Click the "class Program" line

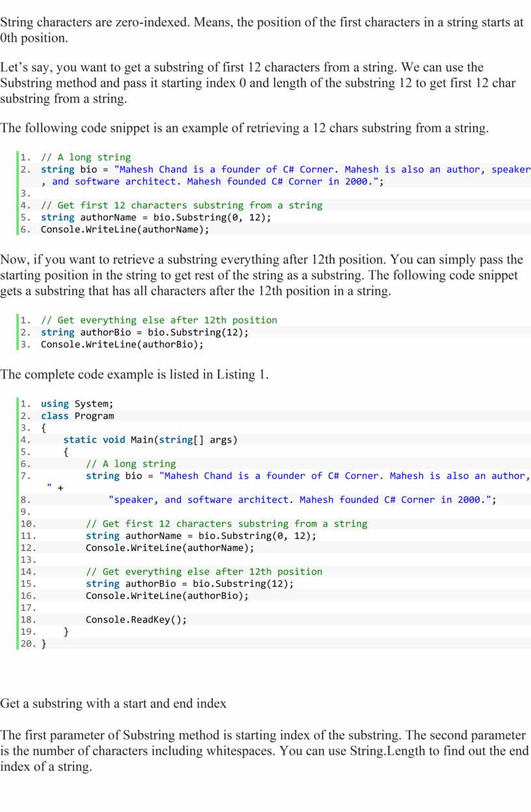[77, 416]
